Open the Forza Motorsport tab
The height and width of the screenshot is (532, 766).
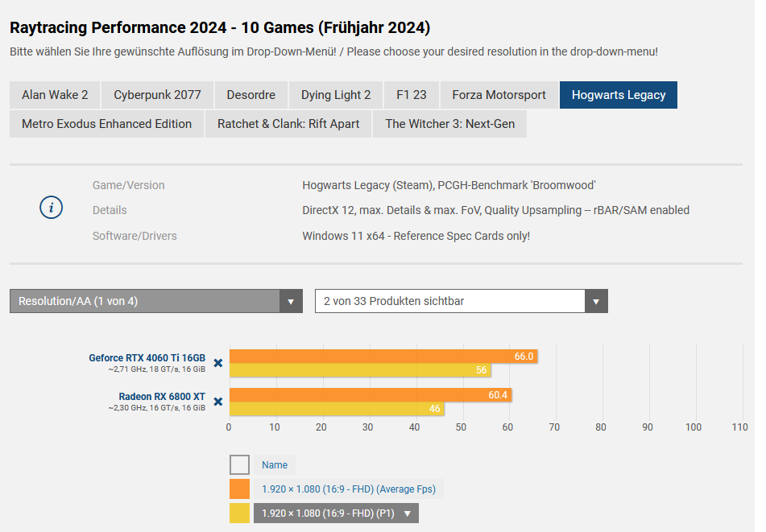coord(499,95)
